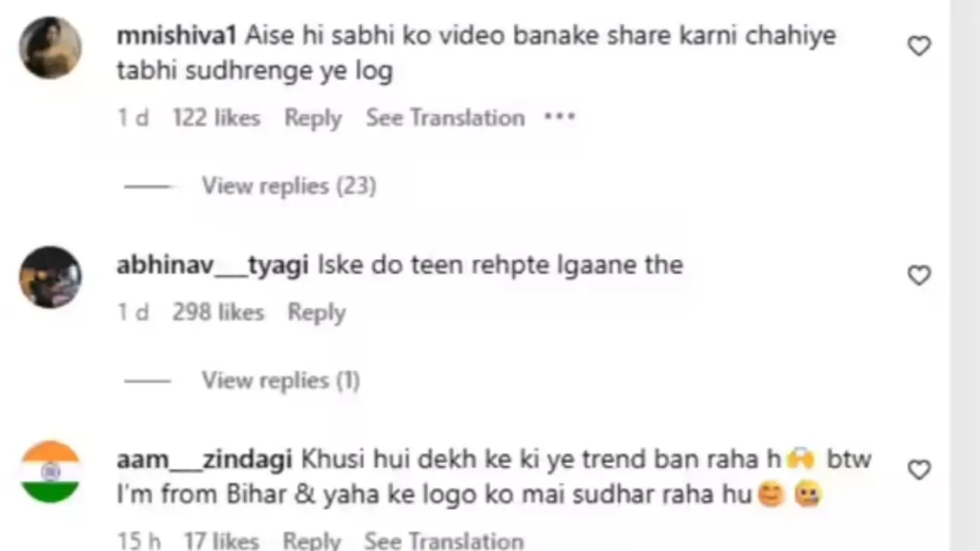Open aam__zindagi's Indian flag avatar

click(50, 472)
